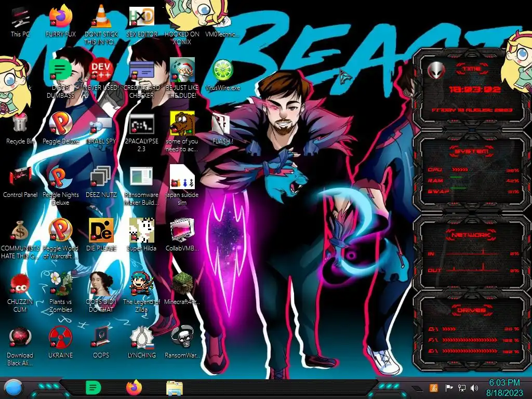Open the HxD hex editor desktop shortcut
Viewport: 532px width, 399px height.
click(141, 21)
